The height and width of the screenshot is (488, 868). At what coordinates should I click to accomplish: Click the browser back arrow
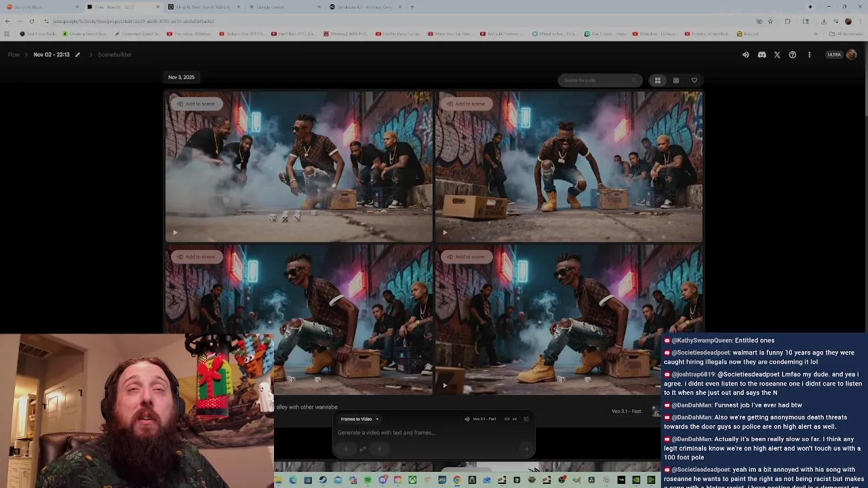(x=7, y=21)
